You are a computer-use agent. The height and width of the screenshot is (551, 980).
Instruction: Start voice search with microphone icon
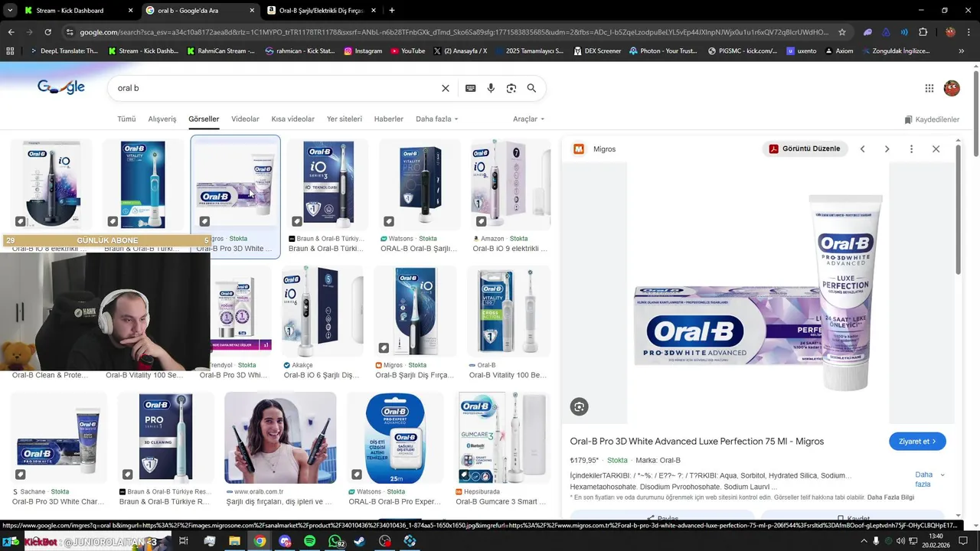pyautogui.click(x=491, y=88)
